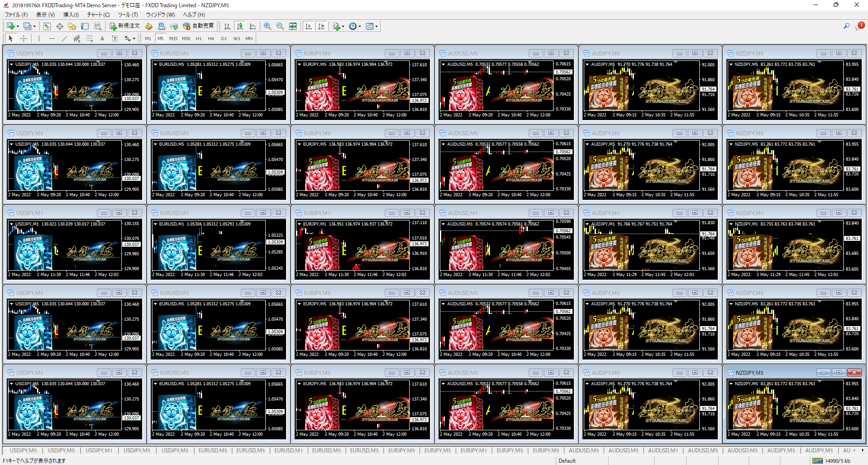Tile chart windows
The image size is (868, 465).
click(x=293, y=26)
